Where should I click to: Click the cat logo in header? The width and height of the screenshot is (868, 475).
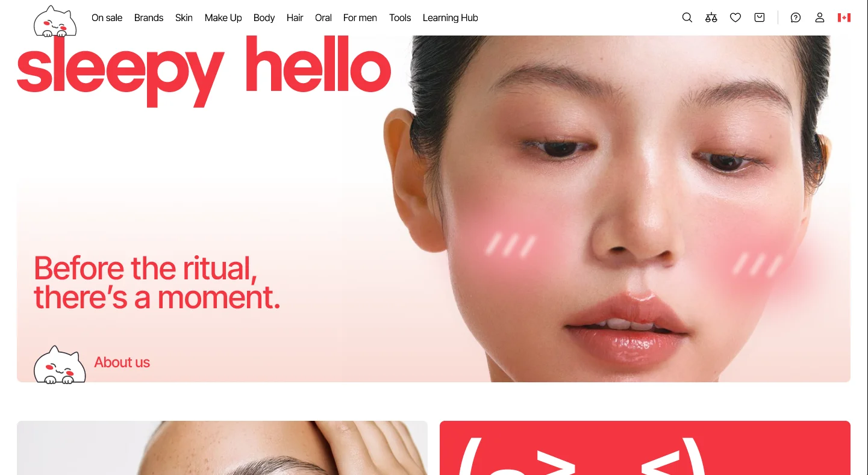55,21
